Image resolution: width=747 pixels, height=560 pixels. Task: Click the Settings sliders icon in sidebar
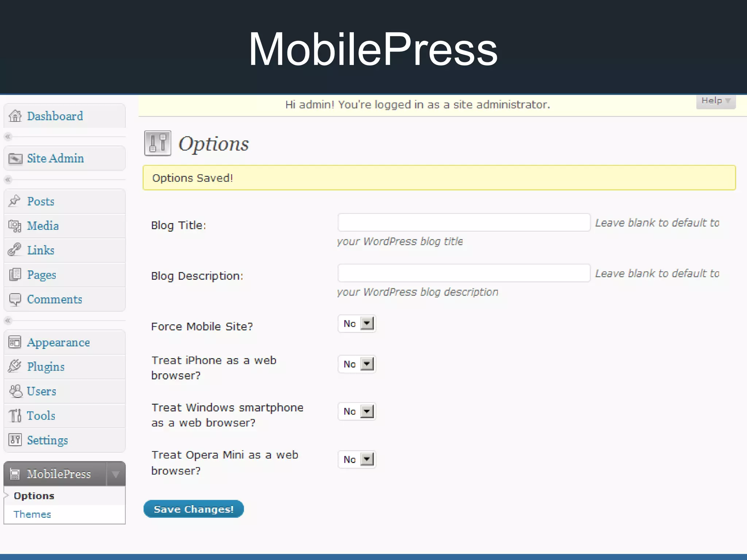coord(15,440)
